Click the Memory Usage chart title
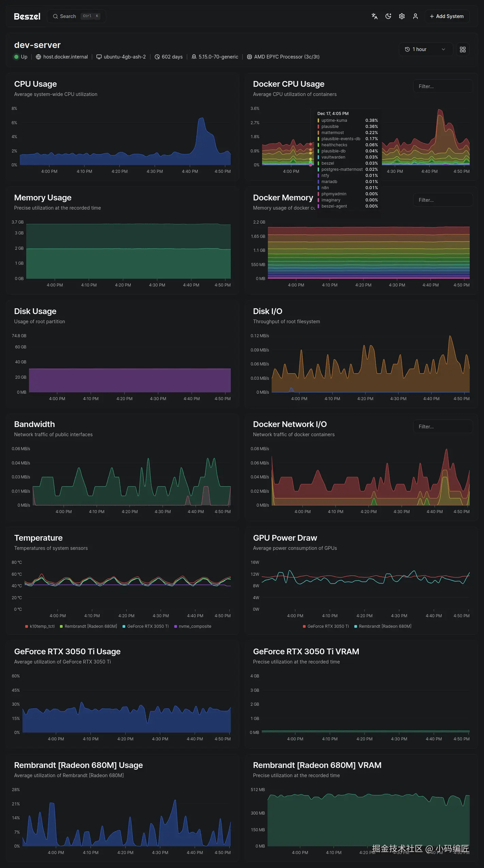Image resolution: width=484 pixels, height=868 pixels. (x=43, y=198)
